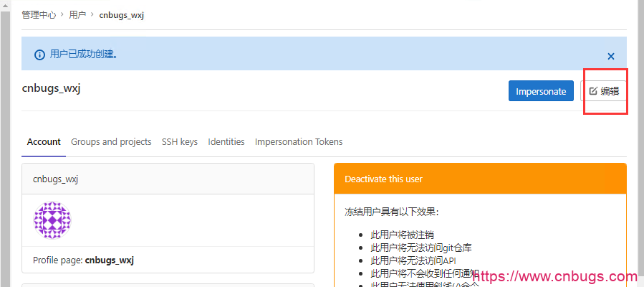Go to 管理中心 in the breadcrumb
The image size is (644, 287).
pyautogui.click(x=39, y=14)
